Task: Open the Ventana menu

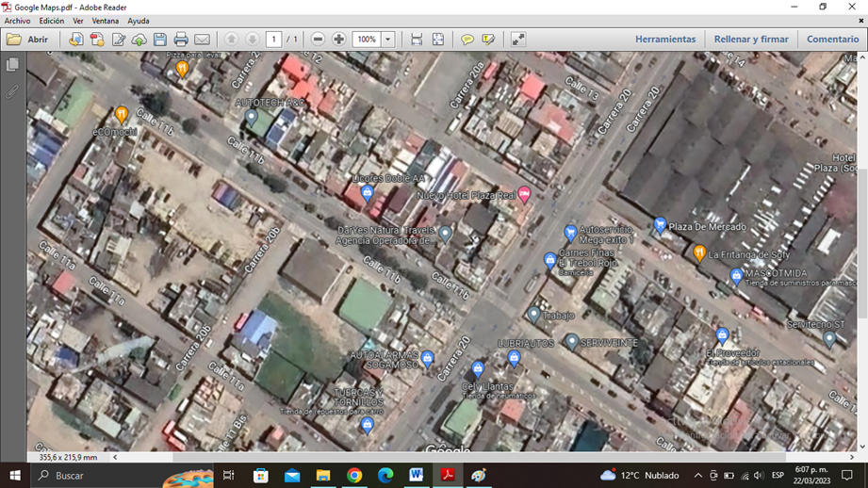Action: (x=105, y=21)
